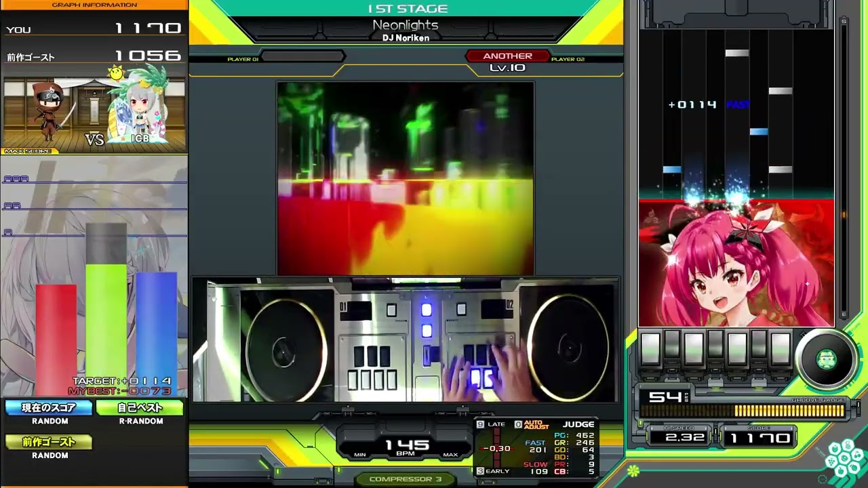Click the controller hand camera feed
Screen dimensions: 868x488
pos(406,340)
